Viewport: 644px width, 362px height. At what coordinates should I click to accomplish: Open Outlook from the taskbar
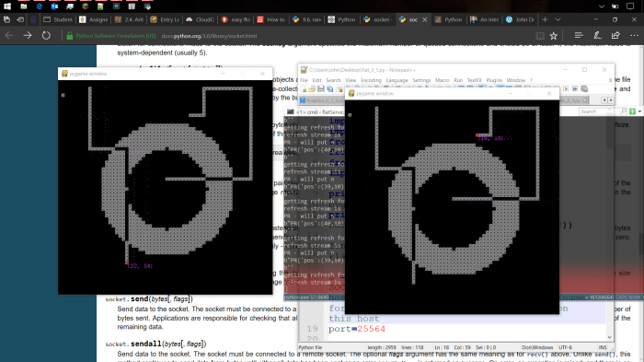[54, 6]
